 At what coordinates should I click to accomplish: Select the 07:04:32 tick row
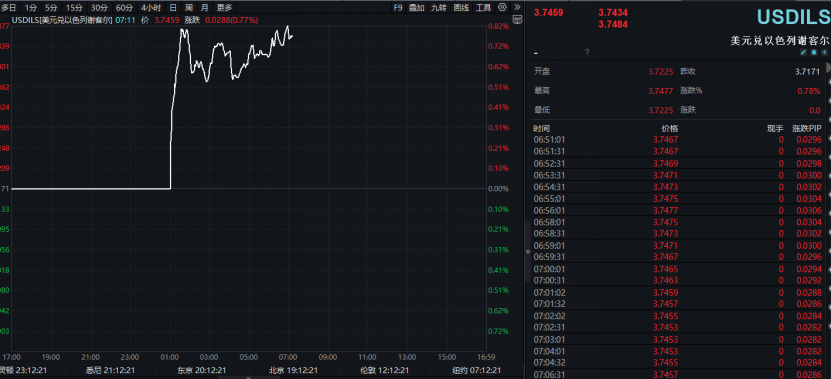[x=678, y=363]
